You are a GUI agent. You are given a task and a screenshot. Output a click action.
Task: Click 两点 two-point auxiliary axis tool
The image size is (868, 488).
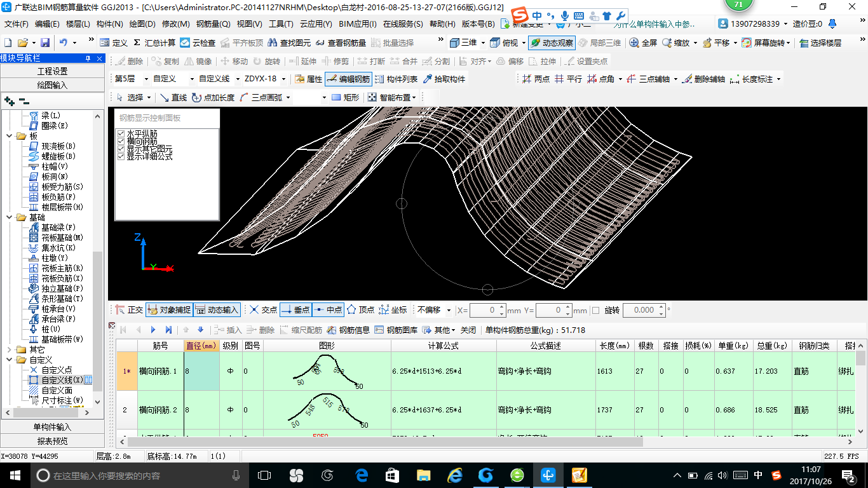click(x=536, y=79)
